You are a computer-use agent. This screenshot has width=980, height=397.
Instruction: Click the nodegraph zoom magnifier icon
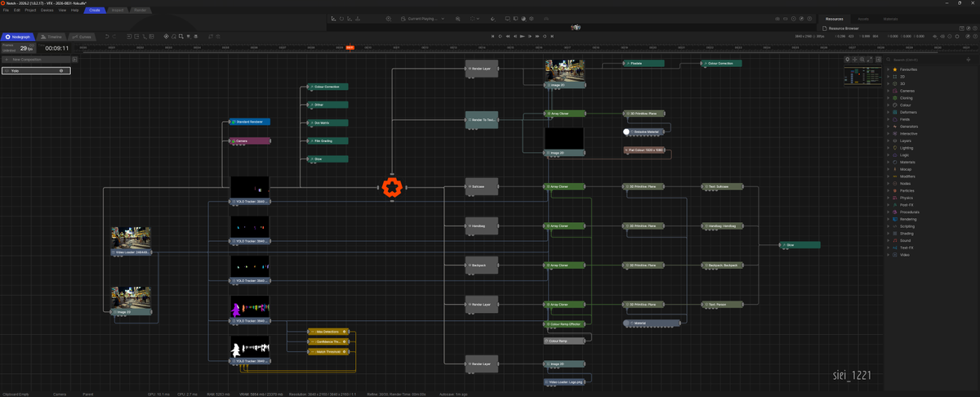coord(863,60)
